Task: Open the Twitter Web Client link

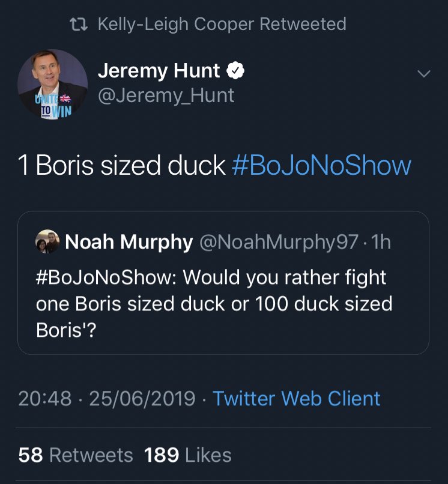Action: [x=297, y=398]
